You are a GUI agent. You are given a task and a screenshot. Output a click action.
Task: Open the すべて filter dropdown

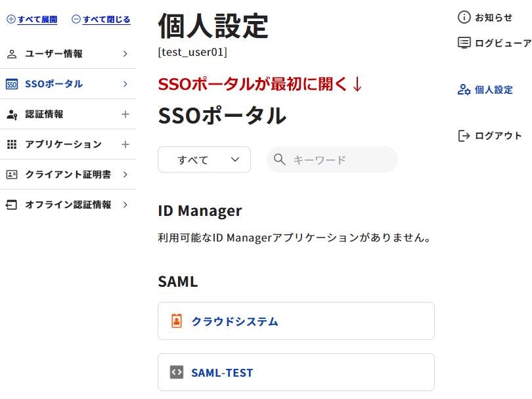click(x=204, y=159)
